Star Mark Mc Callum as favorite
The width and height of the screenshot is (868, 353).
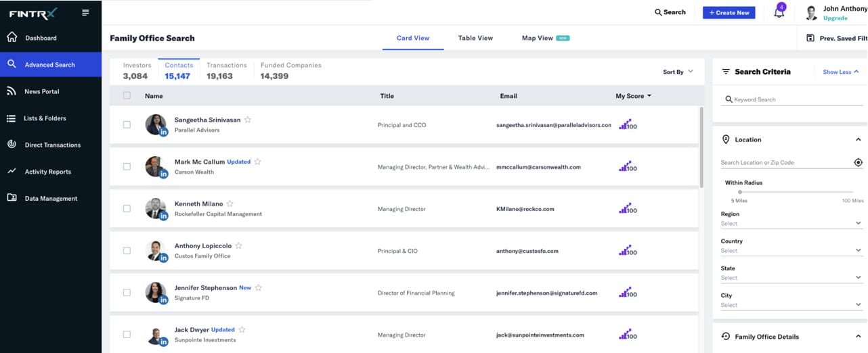(257, 162)
